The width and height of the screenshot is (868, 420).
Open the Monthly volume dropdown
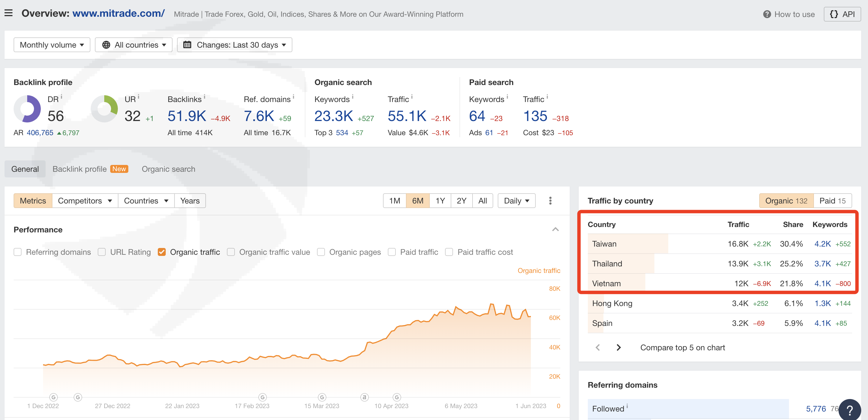pyautogui.click(x=52, y=45)
